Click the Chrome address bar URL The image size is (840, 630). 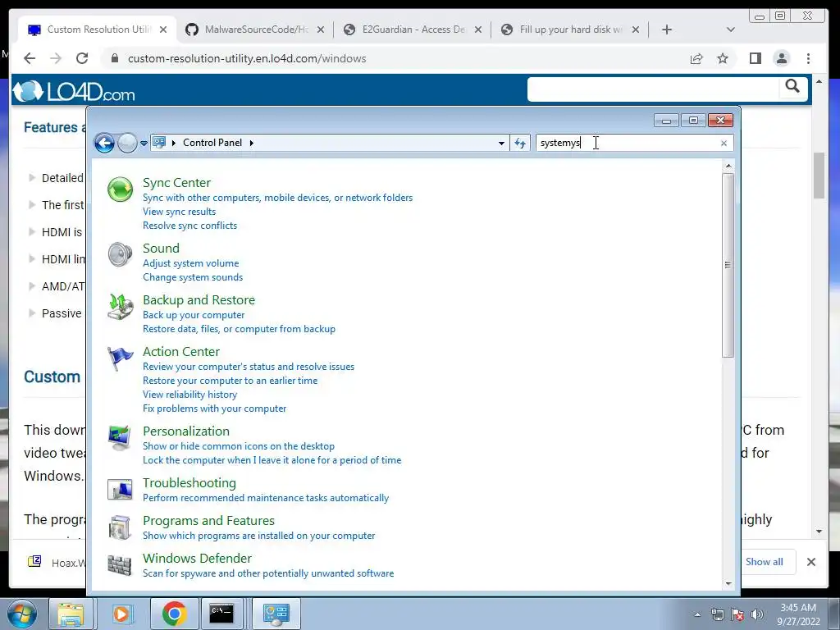[x=247, y=58]
